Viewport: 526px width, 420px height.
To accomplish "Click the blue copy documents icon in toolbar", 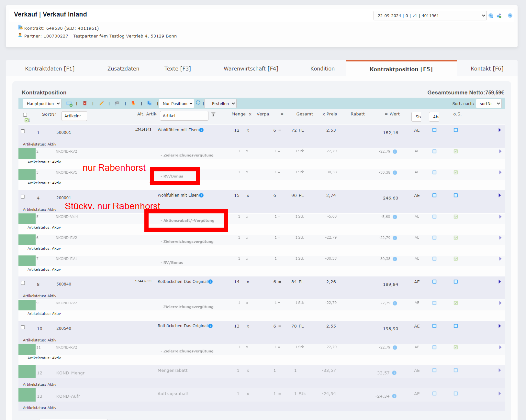I will click(x=149, y=103).
